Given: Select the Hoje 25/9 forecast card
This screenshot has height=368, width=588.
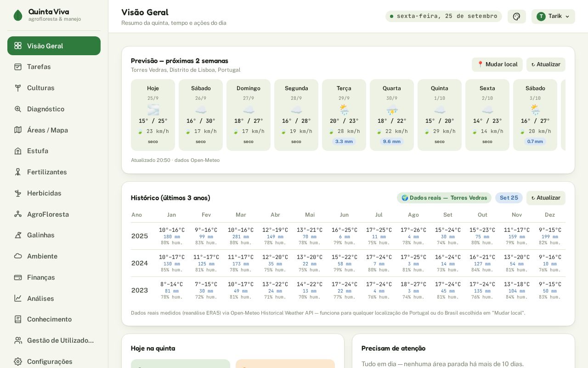Looking at the screenshot, I should point(153,115).
